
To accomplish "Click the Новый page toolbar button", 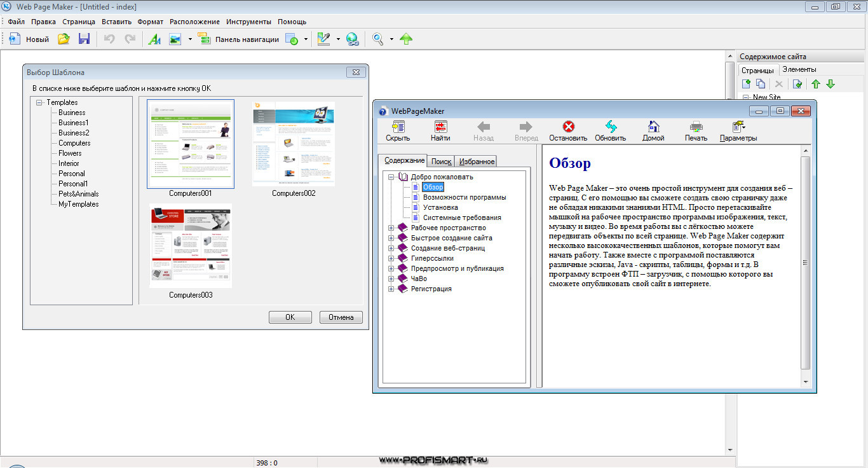I will tap(29, 39).
